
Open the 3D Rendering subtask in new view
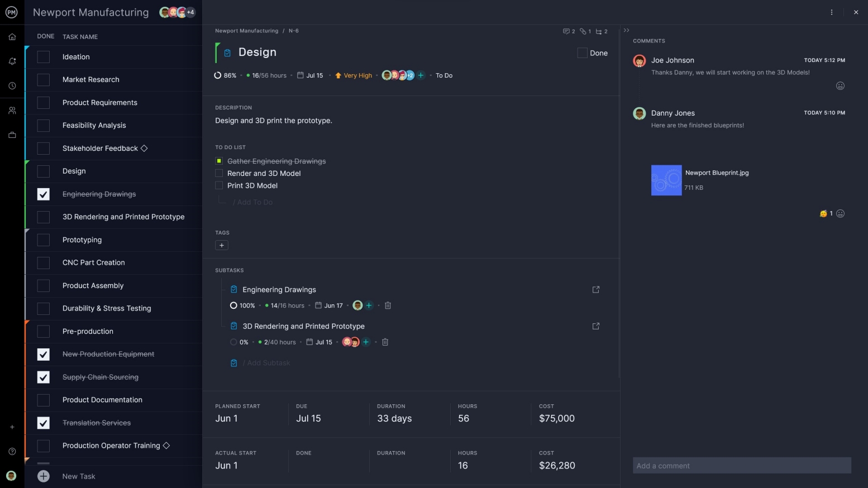tap(596, 326)
